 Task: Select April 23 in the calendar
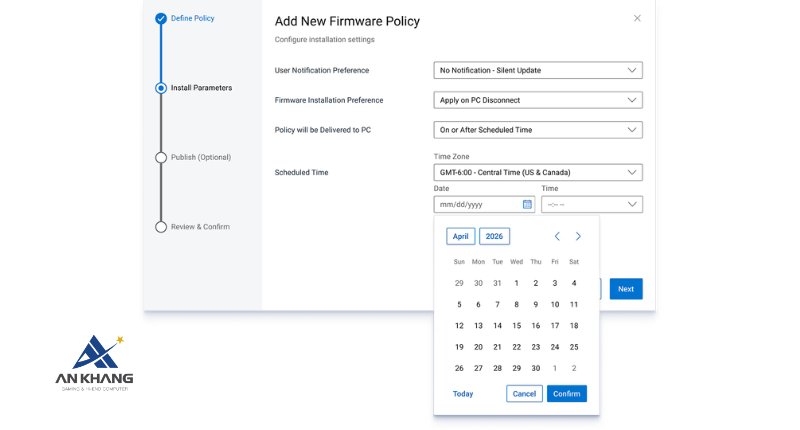tap(536, 347)
